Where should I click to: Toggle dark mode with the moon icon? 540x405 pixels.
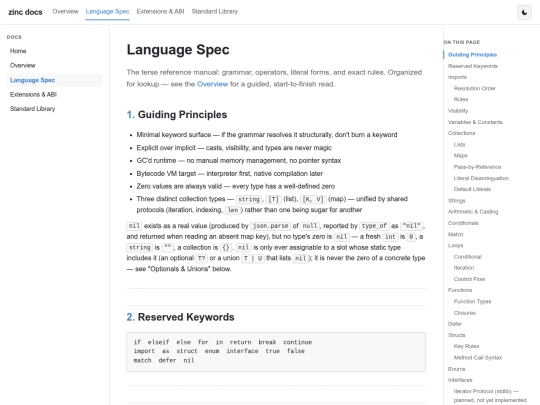[x=524, y=12]
